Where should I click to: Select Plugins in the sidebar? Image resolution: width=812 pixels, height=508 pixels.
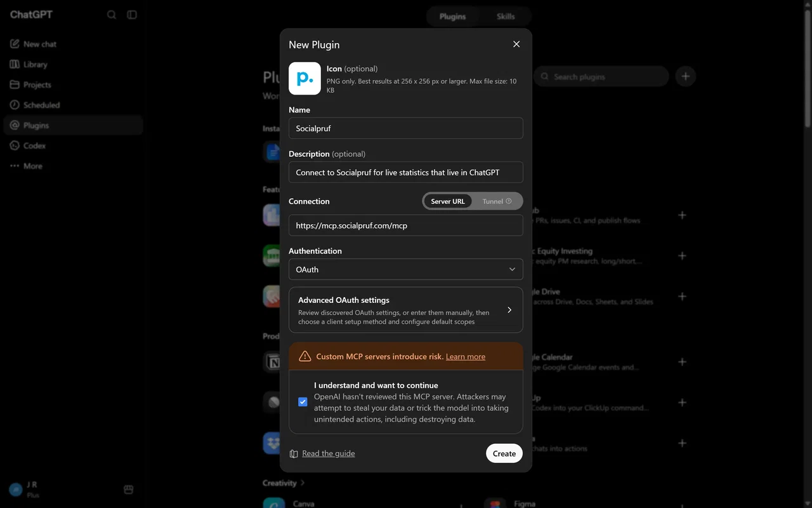[x=73, y=125]
